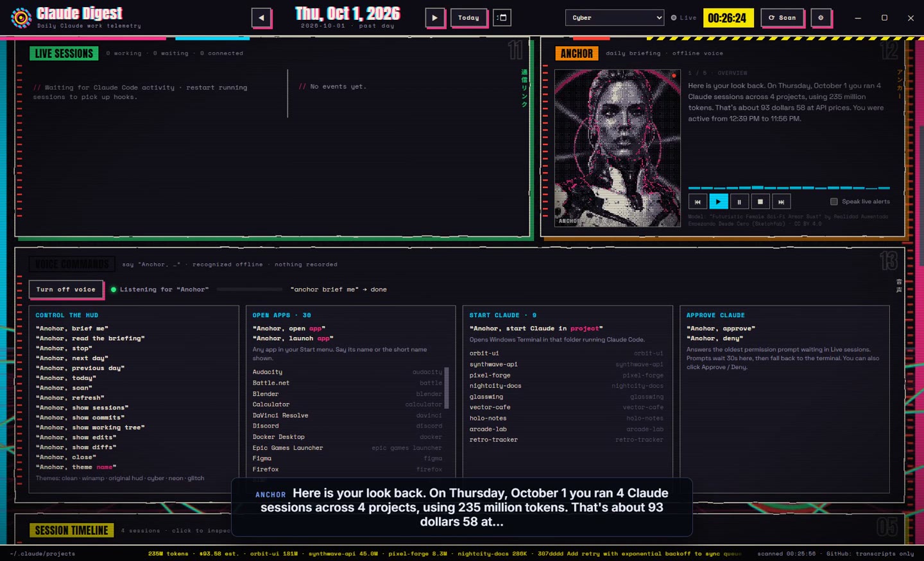
Task: Select the arcade-lab project
Action: [567, 429]
